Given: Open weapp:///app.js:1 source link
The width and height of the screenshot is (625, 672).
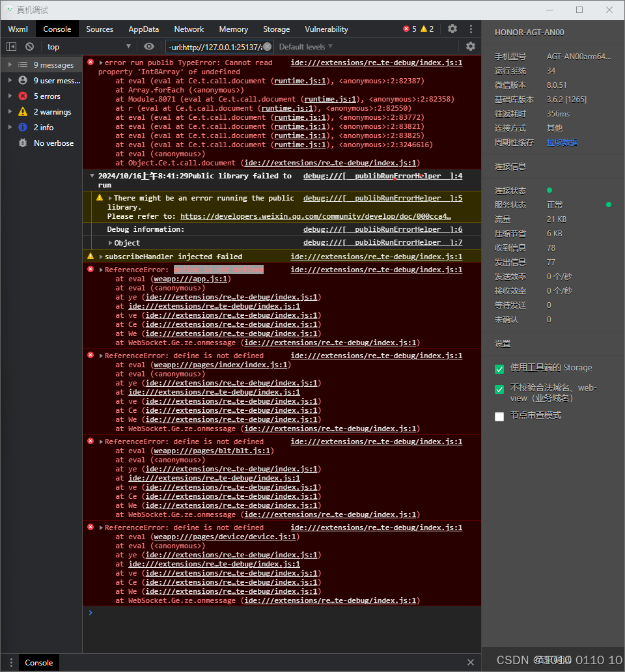Looking at the screenshot, I should (190, 279).
